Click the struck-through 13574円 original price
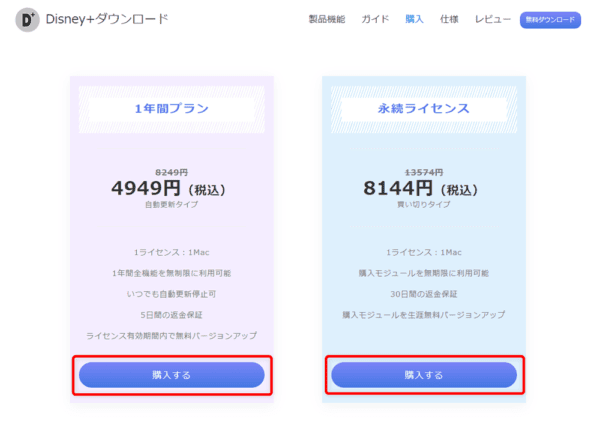The image size is (600, 431). click(x=423, y=172)
